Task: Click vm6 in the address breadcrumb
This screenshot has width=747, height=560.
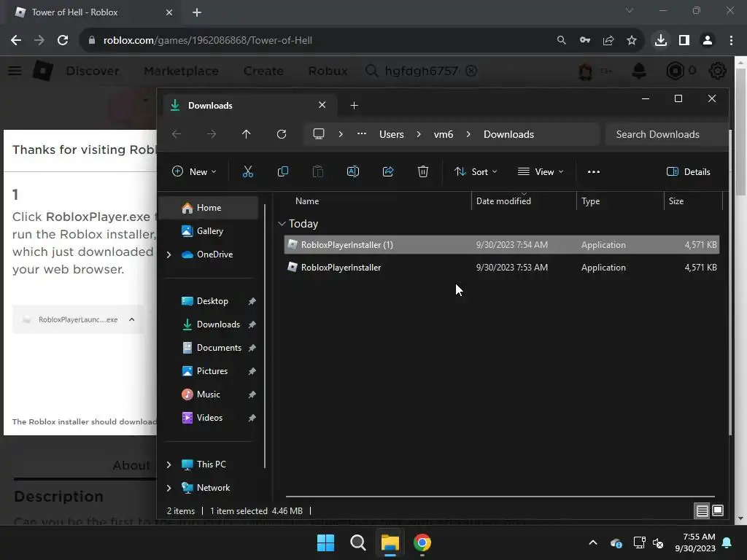Action: (x=444, y=134)
